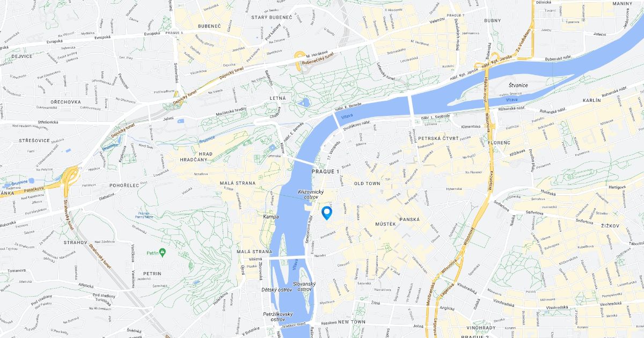Select the MŮSTEK area label
644x338 pixels.
coord(385,223)
